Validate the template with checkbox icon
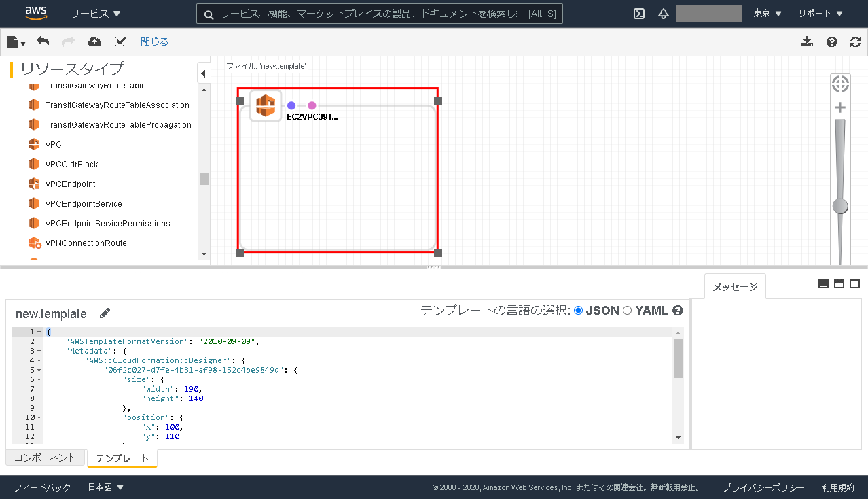This screenshot has width=868, height=499. [x=120, y=41]
